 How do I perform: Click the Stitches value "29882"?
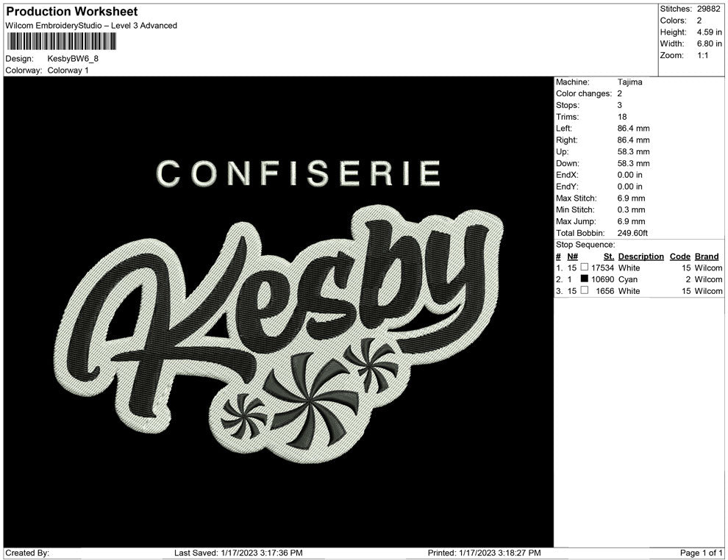point(708,9)
